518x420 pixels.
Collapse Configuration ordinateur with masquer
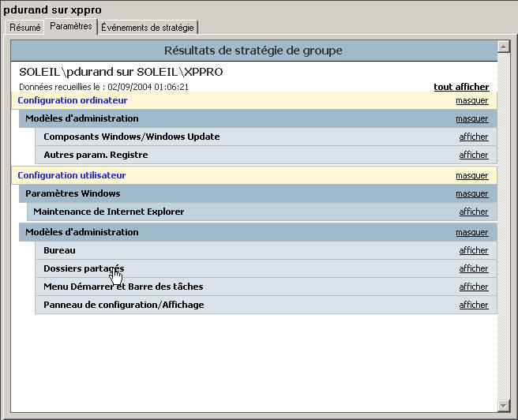coord(471,100)
